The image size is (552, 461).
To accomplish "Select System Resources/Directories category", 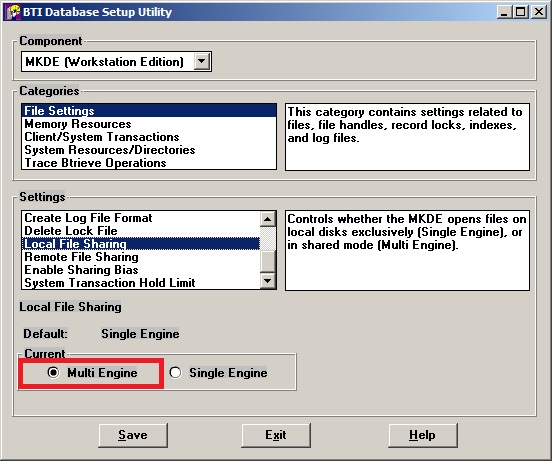I will pos(109,150).
